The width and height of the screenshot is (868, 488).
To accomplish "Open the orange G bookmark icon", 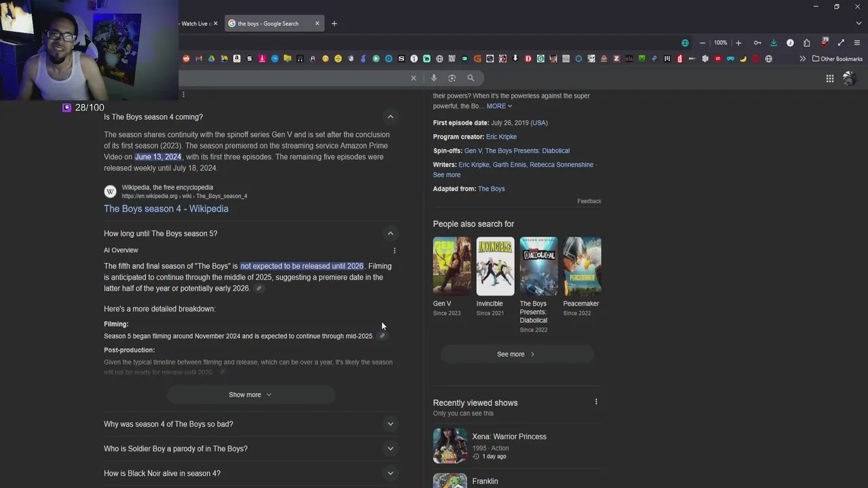I will tap(477, 59).
